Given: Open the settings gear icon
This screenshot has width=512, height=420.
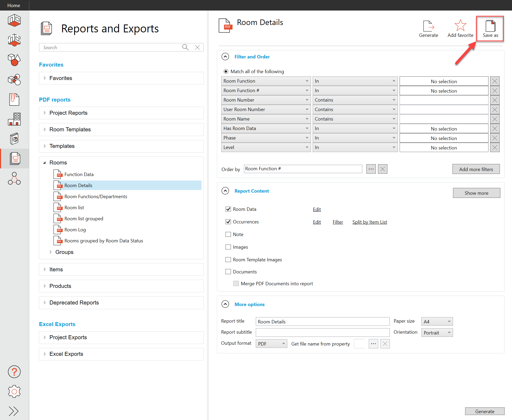Looking at the screenshot, I should point(14,392).
